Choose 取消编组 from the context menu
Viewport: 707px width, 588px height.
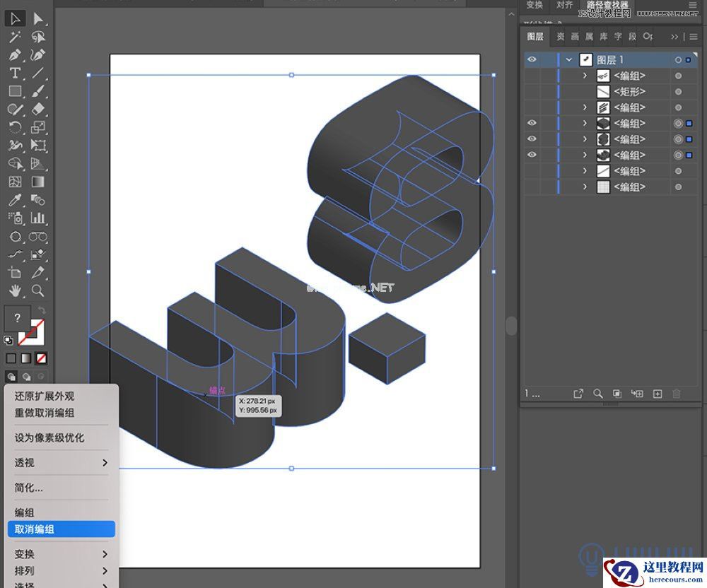(35, 529)
